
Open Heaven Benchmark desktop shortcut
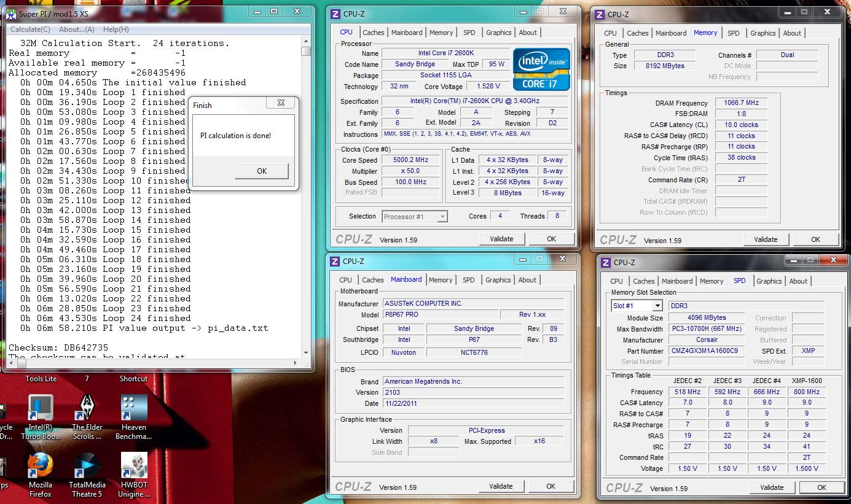coord(133,417)
